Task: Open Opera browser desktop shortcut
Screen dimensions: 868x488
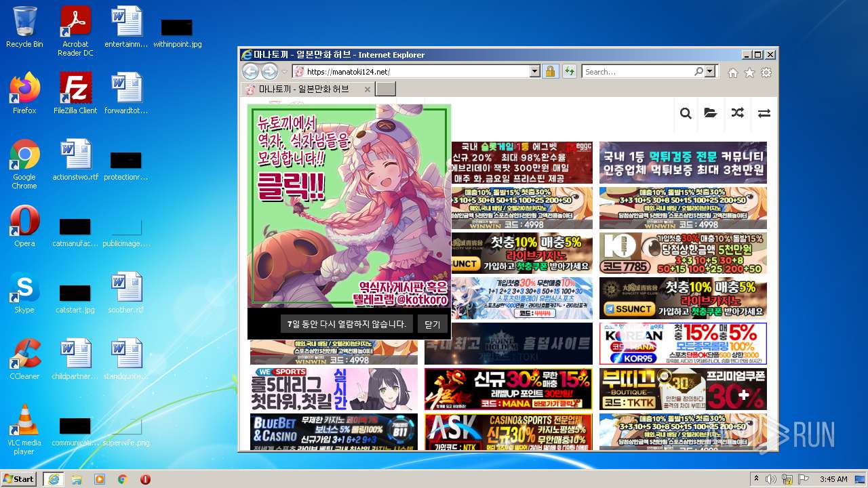Action: pos(24,226)
